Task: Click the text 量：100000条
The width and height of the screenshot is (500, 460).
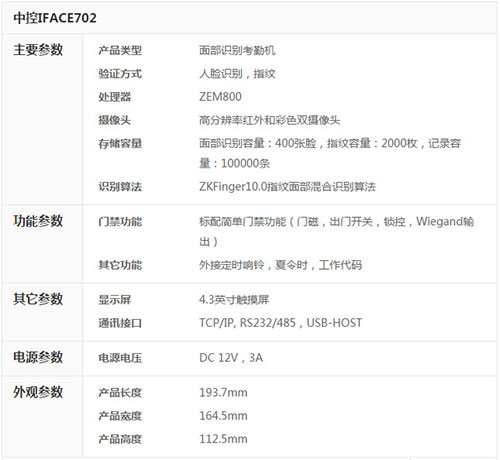Action: (x=235, y=163)
